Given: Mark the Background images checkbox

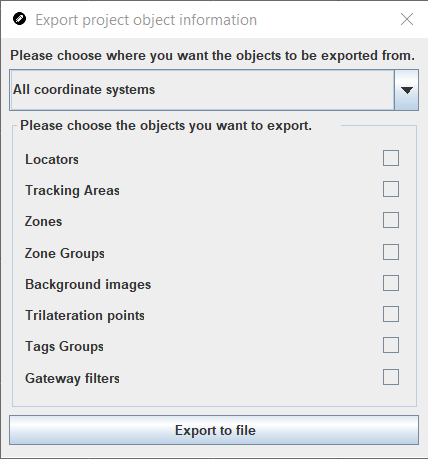Looking at the screenshot, I should (x=391, y=283).
